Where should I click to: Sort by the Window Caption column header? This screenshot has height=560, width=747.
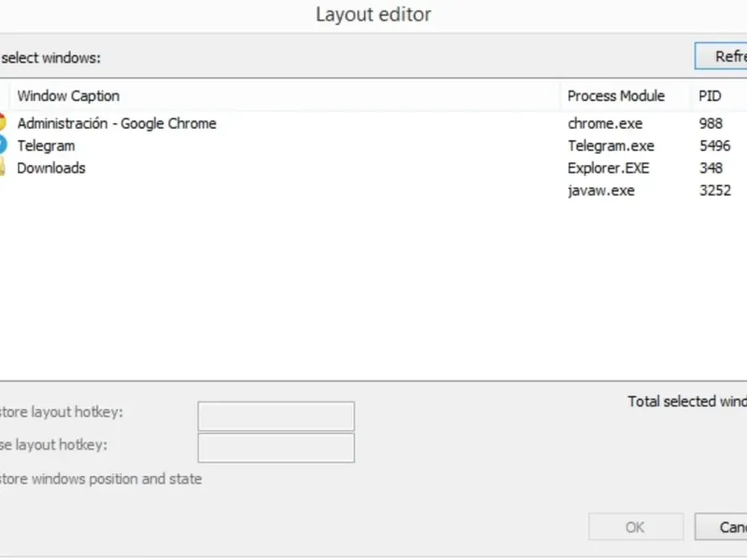[x=68, y=96]
